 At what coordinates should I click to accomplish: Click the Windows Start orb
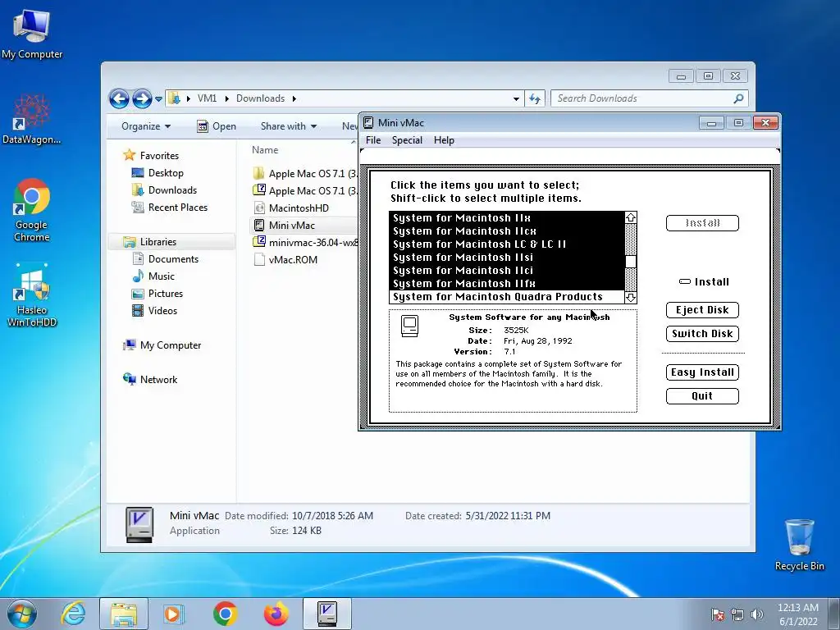click(22, 614)
